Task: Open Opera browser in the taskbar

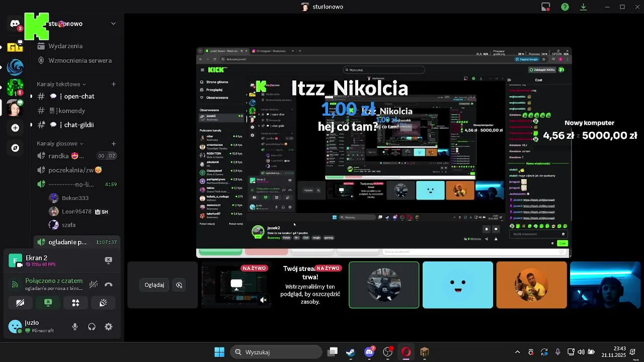Action: [x=406, y=352]
